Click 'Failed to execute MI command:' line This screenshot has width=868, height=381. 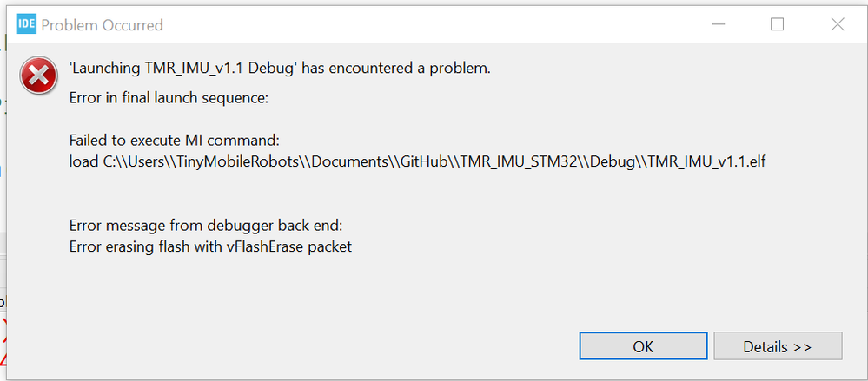(176, 141)
